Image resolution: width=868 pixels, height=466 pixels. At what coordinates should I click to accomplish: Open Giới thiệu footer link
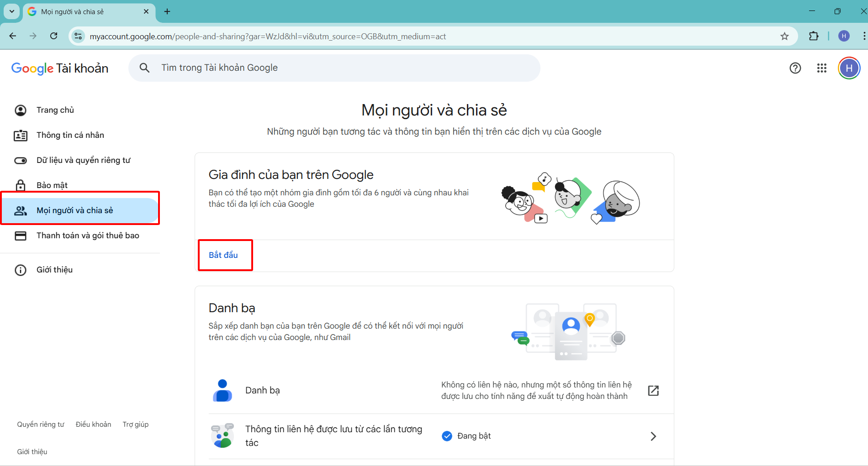tap(32, 452)
